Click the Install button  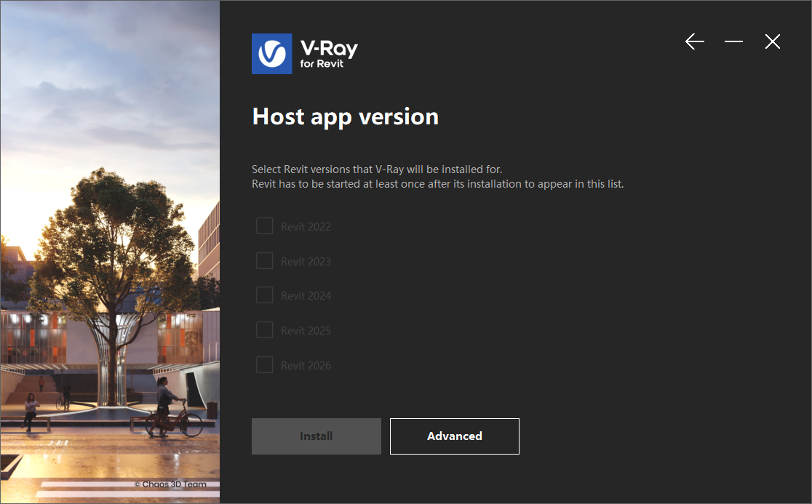click(x=316, y=436)
